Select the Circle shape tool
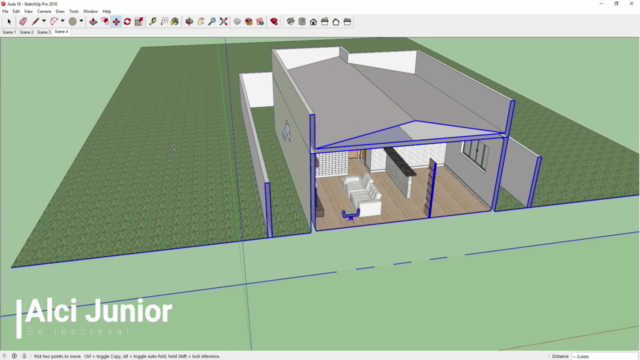The width and height of the screenshot is (640, 360). (x=73, y=22)
